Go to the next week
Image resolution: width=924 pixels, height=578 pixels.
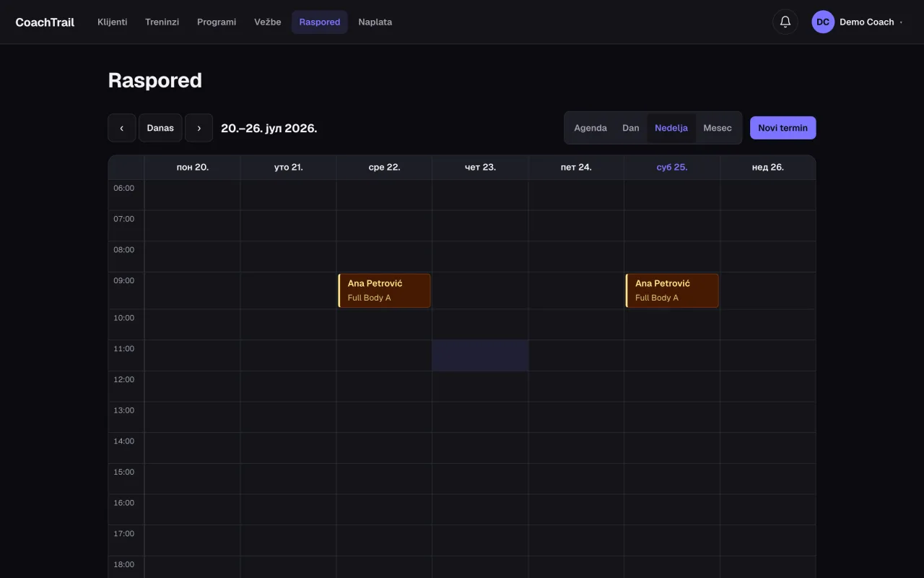pyautogui.click(x=199, y=128)
